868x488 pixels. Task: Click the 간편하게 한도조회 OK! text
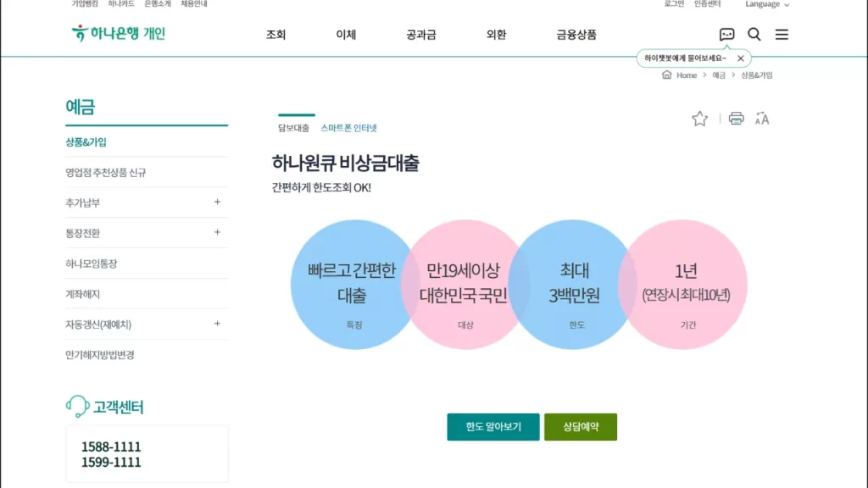point(321,187)
